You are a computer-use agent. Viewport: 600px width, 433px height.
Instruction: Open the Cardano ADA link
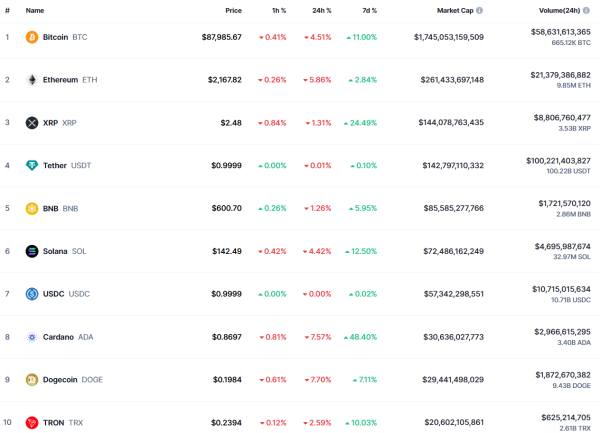[68, 337]
